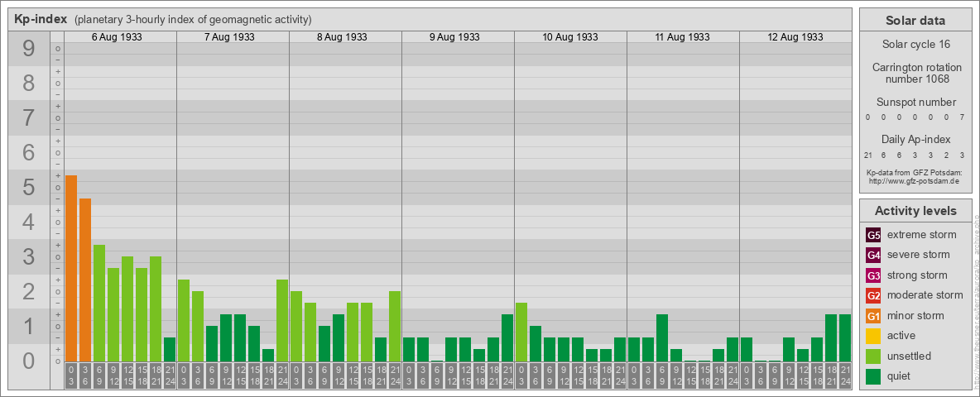
Task: Click the 12 Aug 21-24h dark green bar
Action: coord(844,337)
